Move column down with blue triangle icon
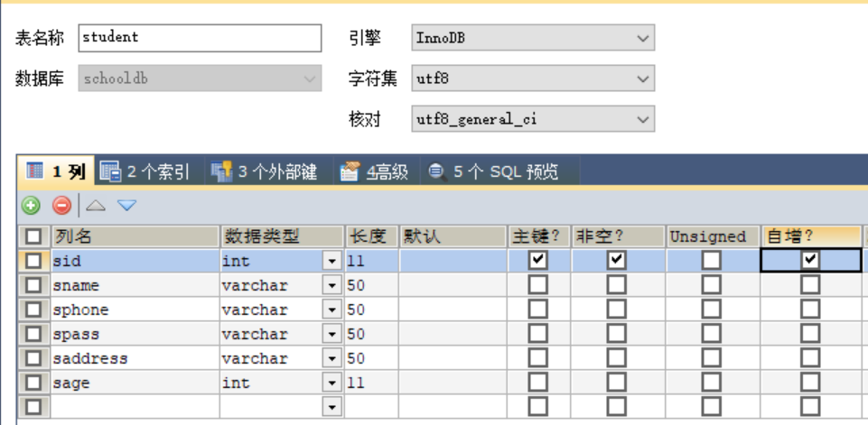This screenshot has height=425, width=868. coord(126,206)
